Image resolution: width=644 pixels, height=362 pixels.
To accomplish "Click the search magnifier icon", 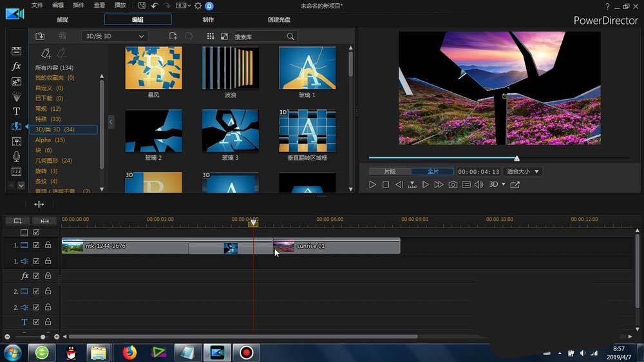I will point(290,37).
